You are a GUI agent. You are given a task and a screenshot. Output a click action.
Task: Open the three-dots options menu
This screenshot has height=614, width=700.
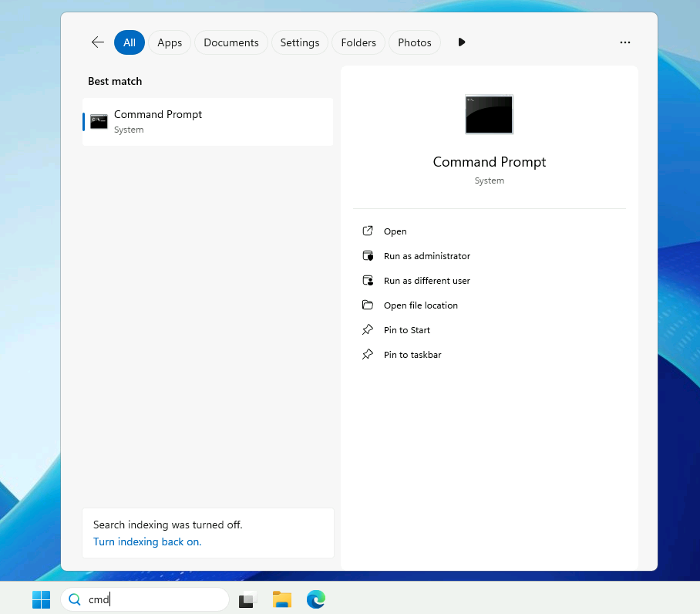click(625, 42)
